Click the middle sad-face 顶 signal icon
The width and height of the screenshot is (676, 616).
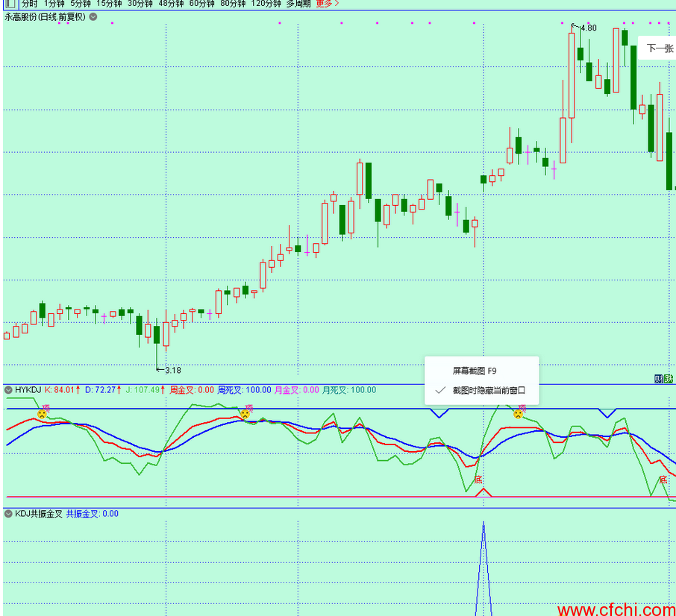[x=245, y=415]
